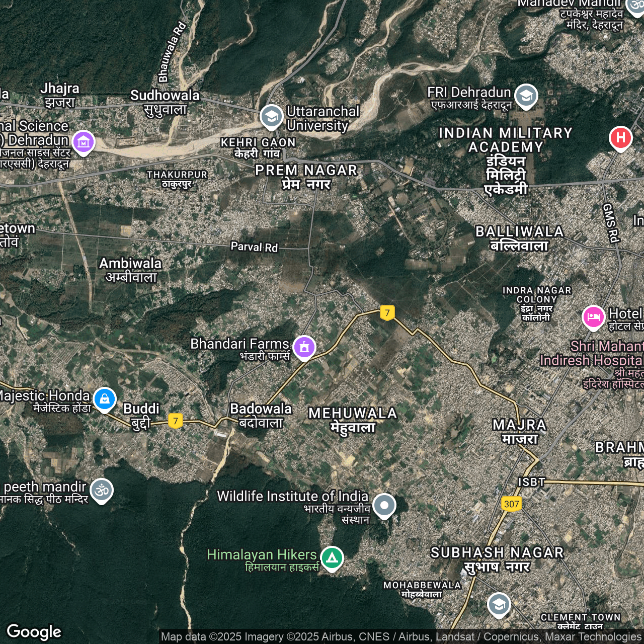
Task: Open the red hospital H marker
Action: tap(620, 138)
